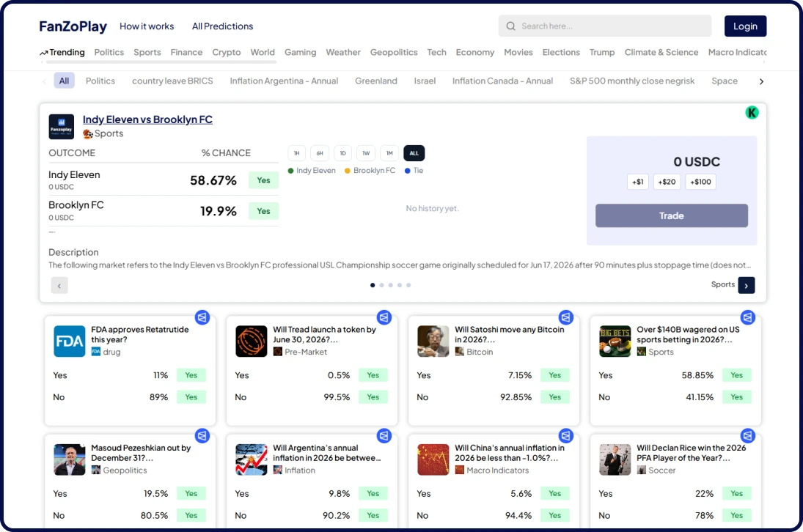This screenshot has width=803, height=532.
Task: Click the Login button
Action: pos(745,26)
